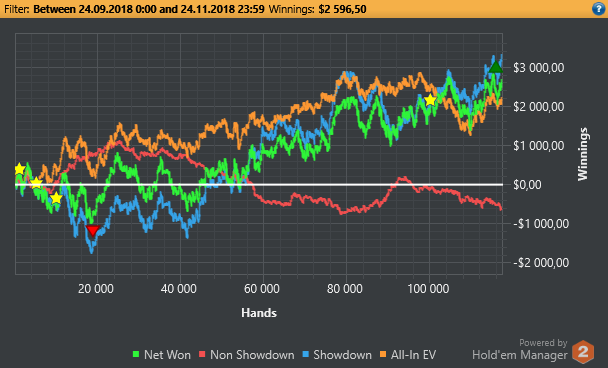Image resolution: width=608 pixels, height=368 pixels.
Task: Click the $1 000,00 axis label
Action: tap(539, 146)
